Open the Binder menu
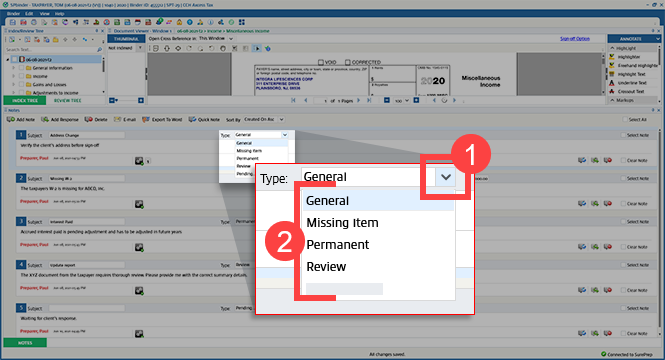The image size is (665, 360). click(x=13, y=14)
